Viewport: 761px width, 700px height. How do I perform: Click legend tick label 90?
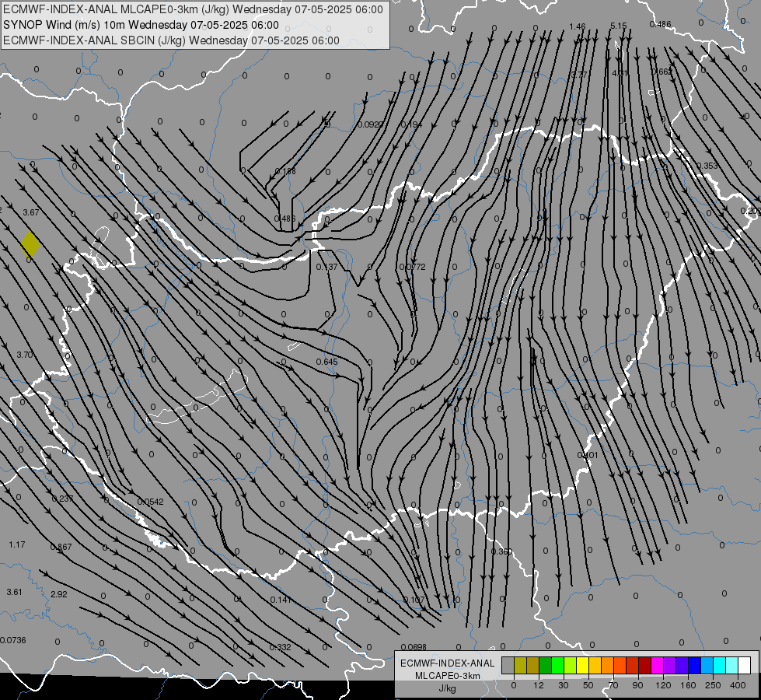tap(637, 685)
